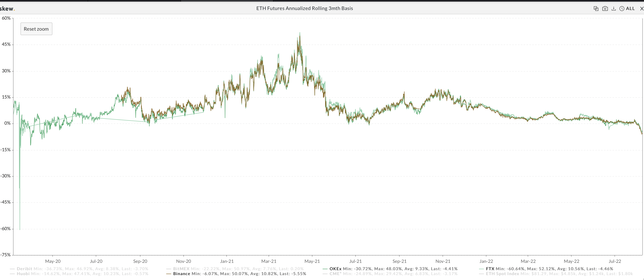This screenshot has height=280, width=644.
Task: Toggle the Huobi series in legend
Action: point(79,274)
